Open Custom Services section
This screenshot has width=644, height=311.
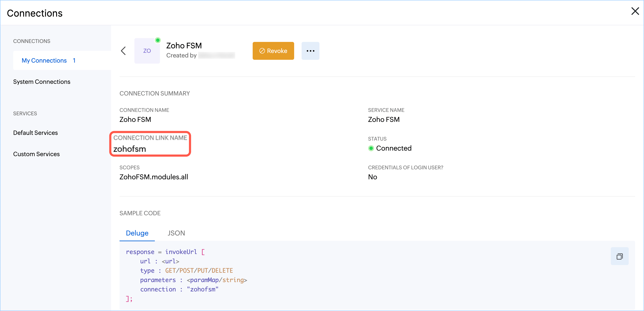point(37,154)
